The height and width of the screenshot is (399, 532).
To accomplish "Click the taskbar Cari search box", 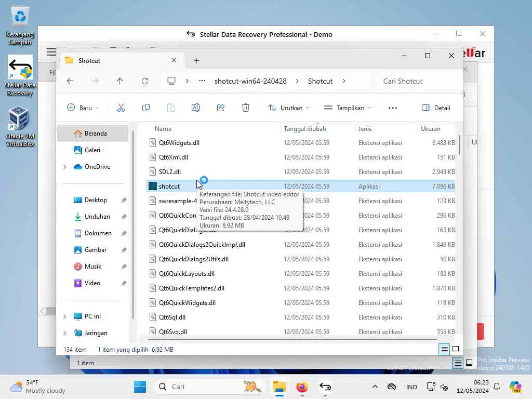I will pyautogui.click(x=209, y=387).
